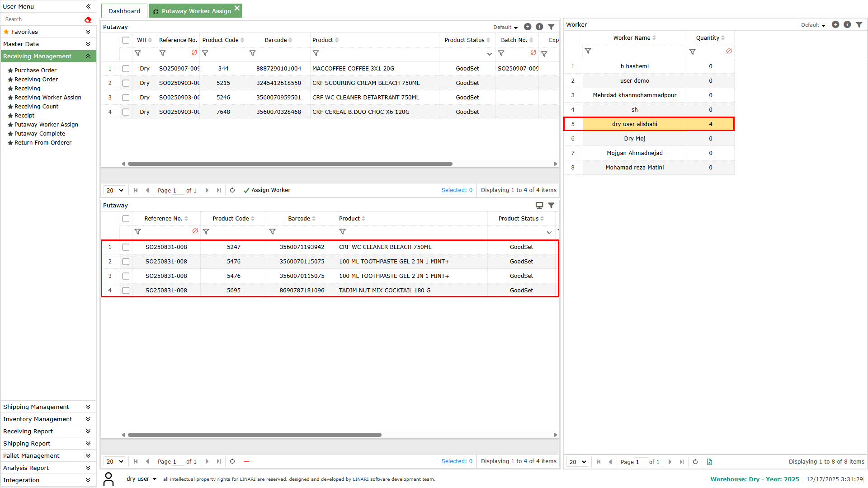Click the Assign Worker button

[x=267, y=190]
